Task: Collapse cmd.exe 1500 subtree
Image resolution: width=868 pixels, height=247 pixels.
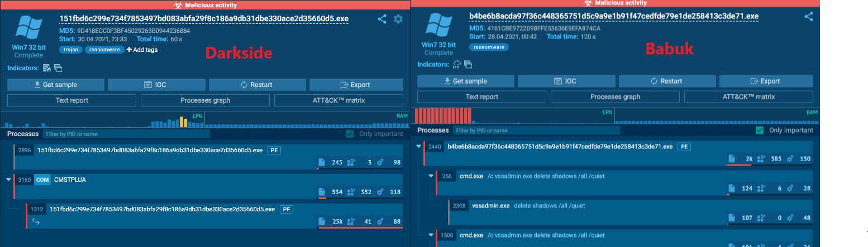Action: coord(431,235)
